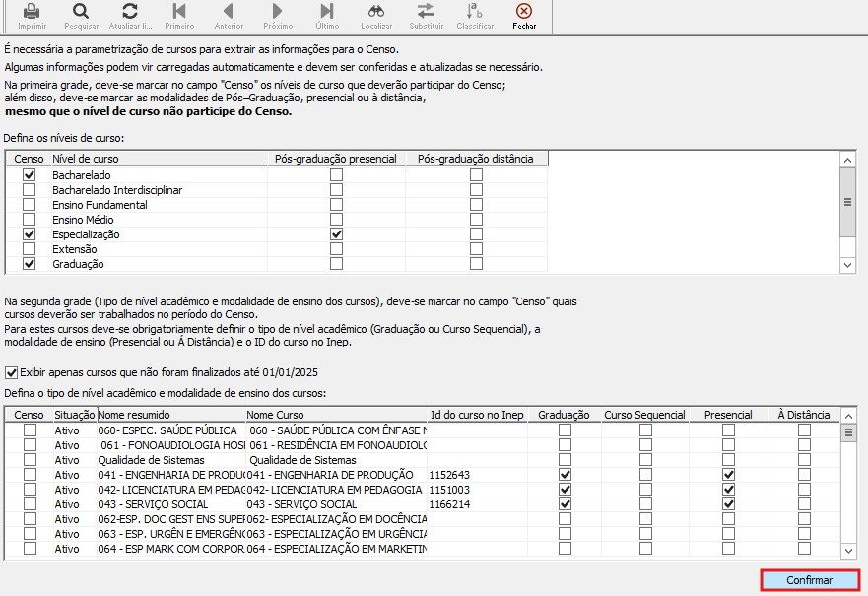Click the Substituir replace icon
This screenshot has height=596, width=868.
coord(426,11)
